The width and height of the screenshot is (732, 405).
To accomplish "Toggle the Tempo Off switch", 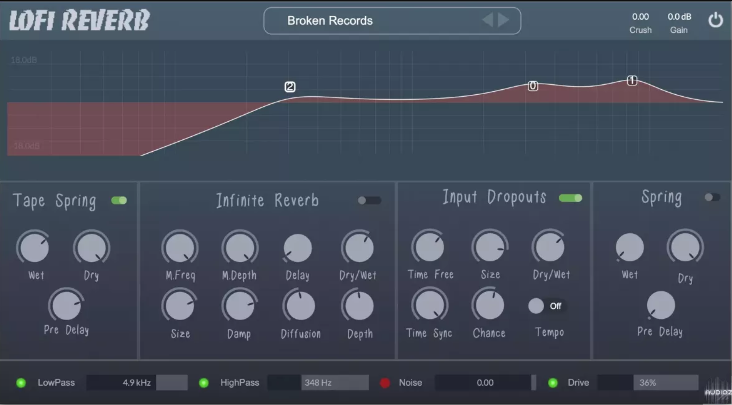I will click(547, 306).
